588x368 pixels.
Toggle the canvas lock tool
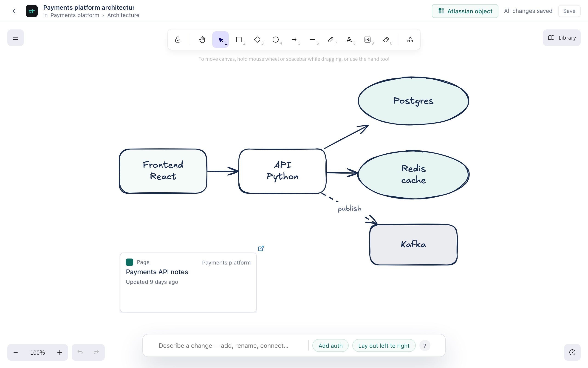[178, 40]
